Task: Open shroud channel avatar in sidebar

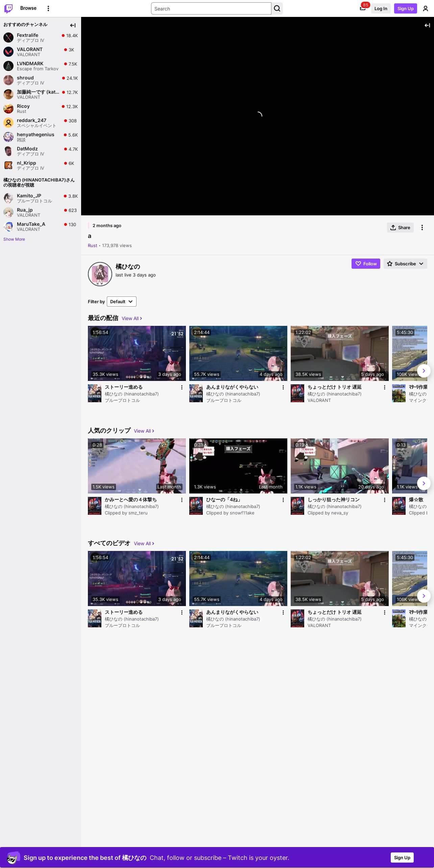Action: pos(8,80)
